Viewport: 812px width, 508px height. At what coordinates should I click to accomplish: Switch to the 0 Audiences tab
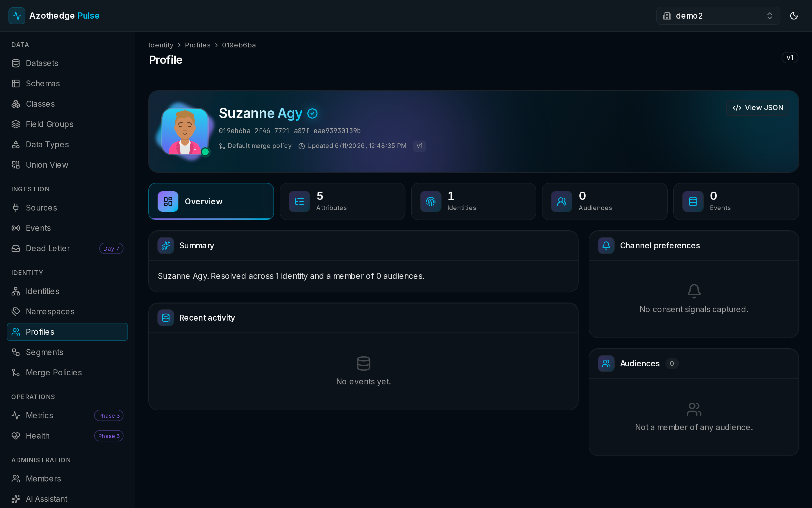pyautogui.click(x=605, y=201)
